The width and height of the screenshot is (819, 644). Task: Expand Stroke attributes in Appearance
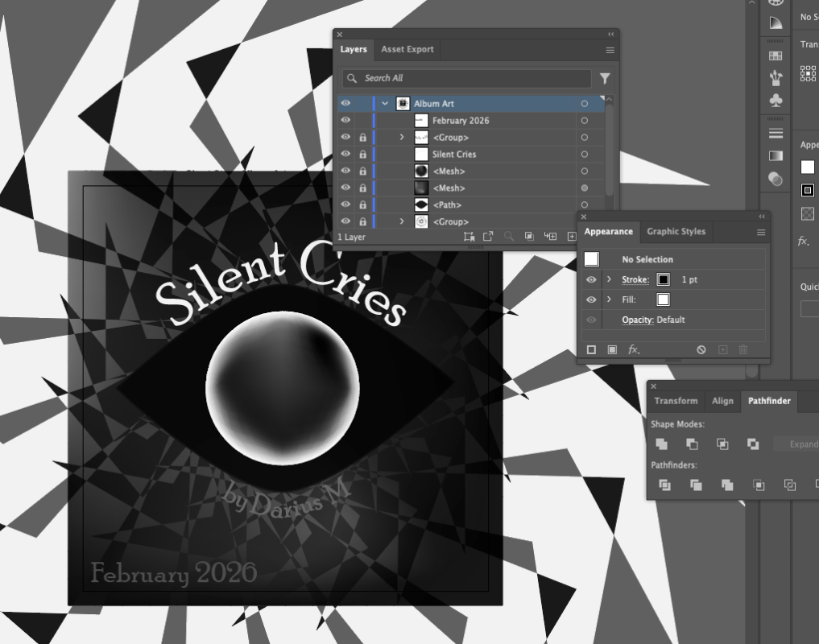coord(609,279)
